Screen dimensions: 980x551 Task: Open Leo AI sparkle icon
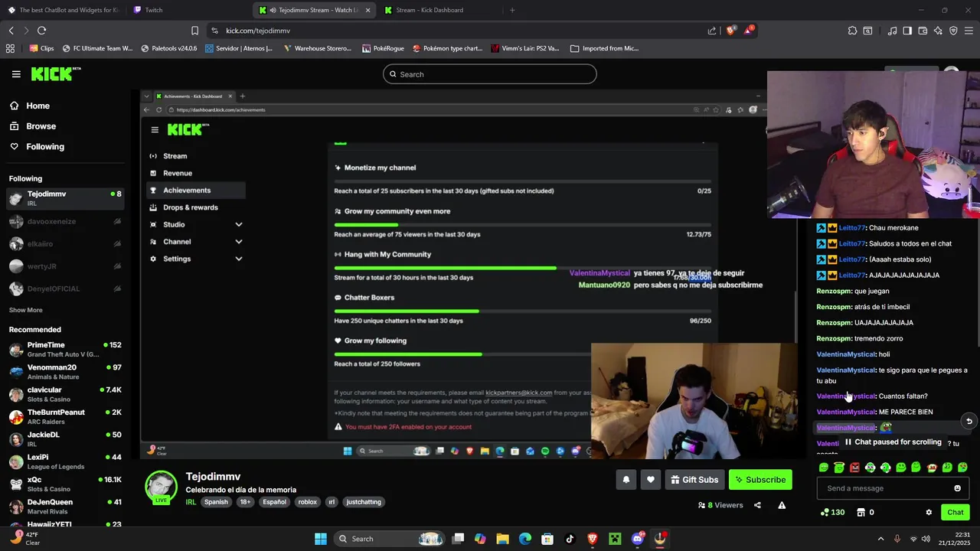[x=938, y=31]
